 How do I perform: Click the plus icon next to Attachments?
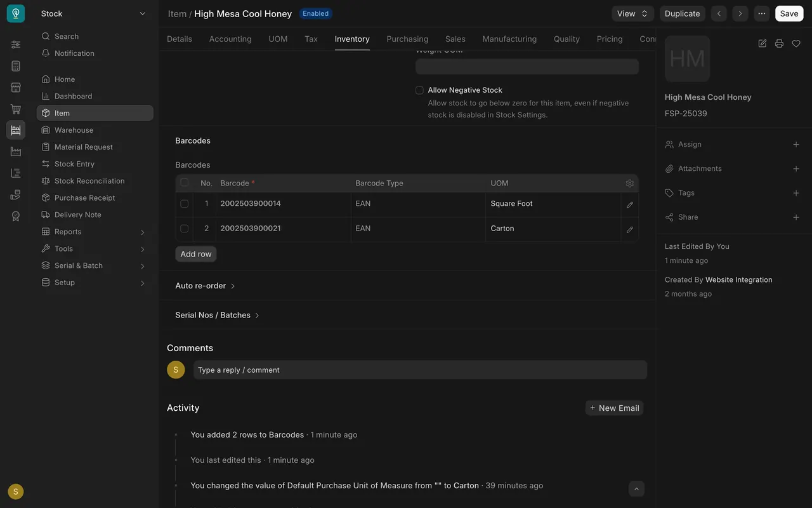796,169
